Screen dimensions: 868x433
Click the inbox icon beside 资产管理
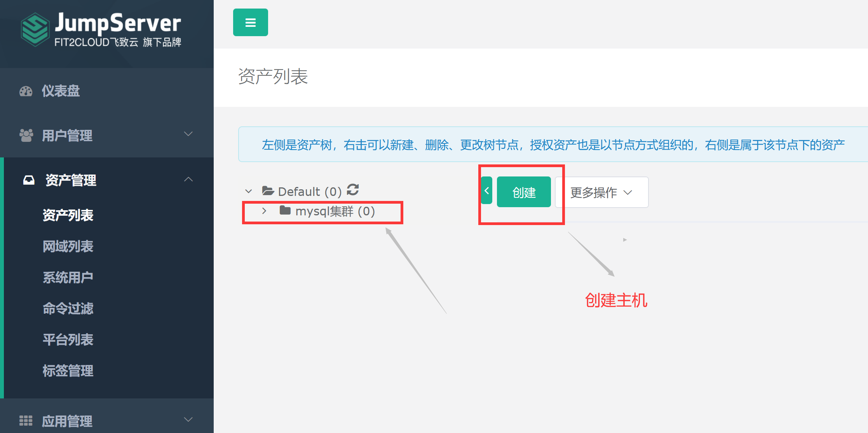[29, 180]
